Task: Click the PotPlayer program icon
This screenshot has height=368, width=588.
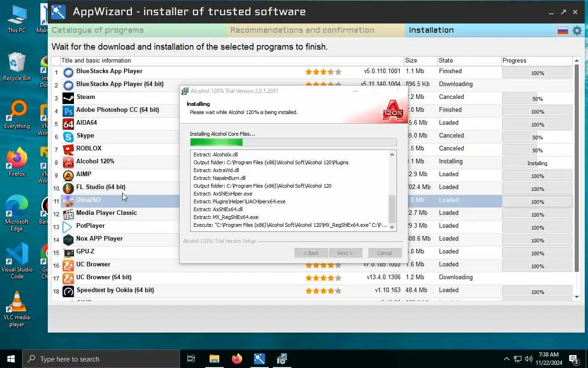Action: point(68,227)
